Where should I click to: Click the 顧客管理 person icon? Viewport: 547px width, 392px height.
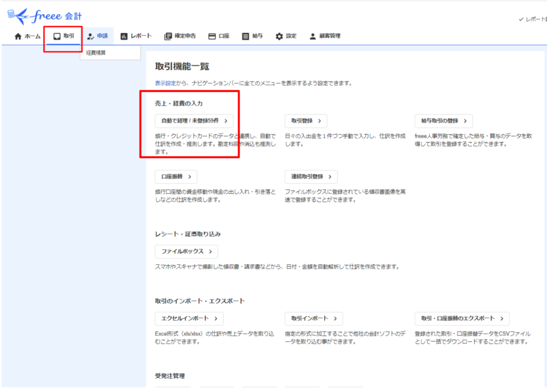[312, 36]
